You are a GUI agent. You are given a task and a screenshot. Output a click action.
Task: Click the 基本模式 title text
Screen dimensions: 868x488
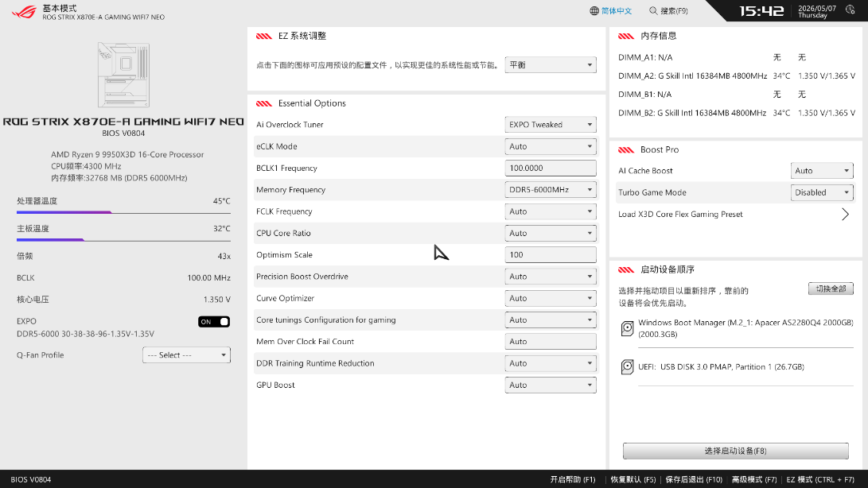59,8
